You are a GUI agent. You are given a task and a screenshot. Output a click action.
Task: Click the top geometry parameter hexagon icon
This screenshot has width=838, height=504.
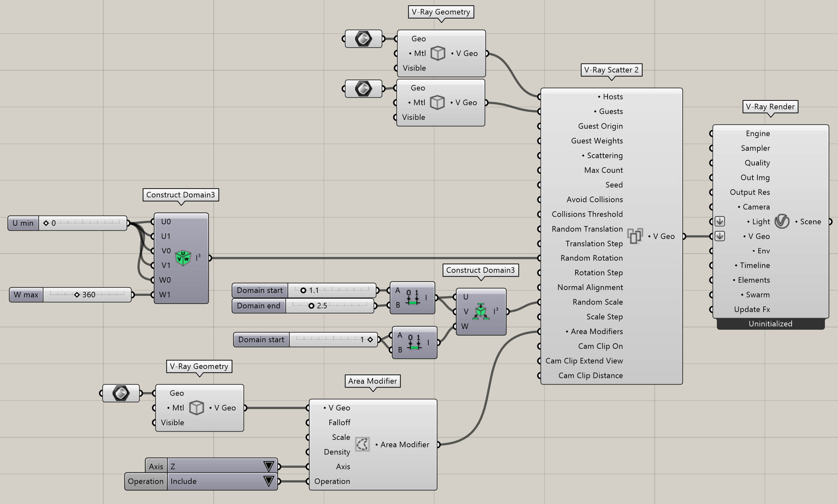point(363,38)
